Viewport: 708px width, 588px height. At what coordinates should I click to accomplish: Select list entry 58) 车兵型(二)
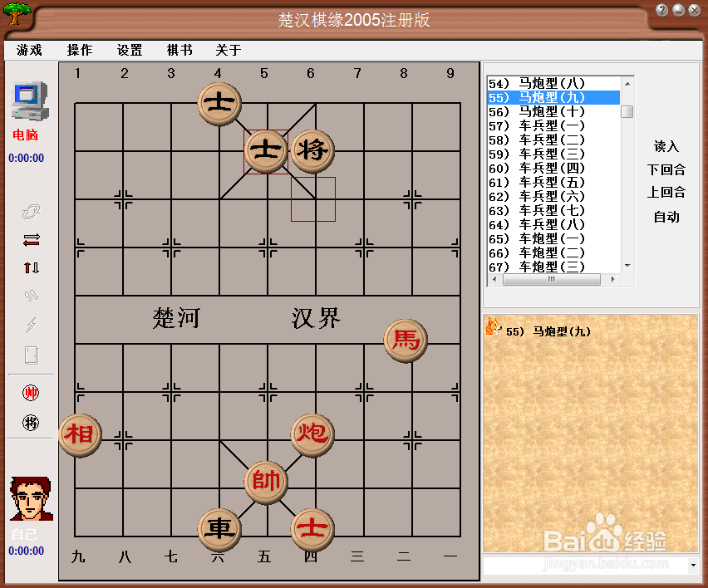tap(554, 140)
